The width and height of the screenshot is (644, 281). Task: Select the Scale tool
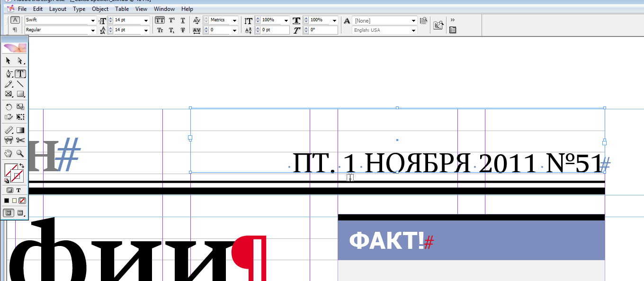coord(20,107)
